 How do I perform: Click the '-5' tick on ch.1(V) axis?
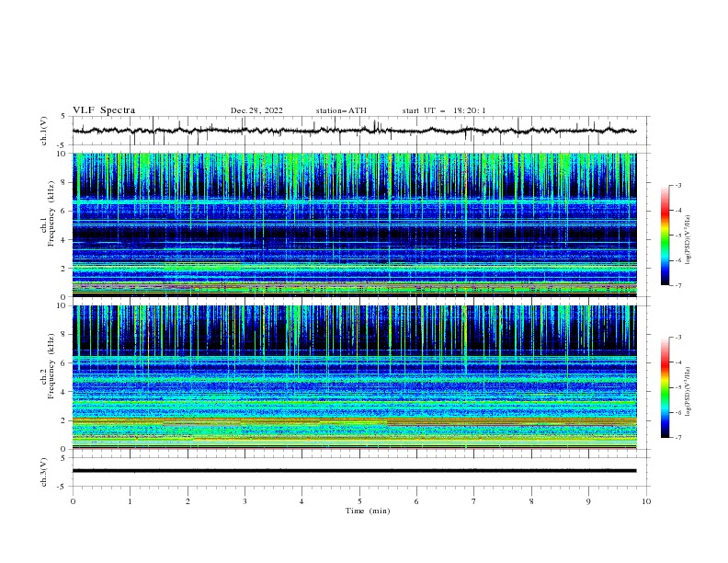coord(62,145)
